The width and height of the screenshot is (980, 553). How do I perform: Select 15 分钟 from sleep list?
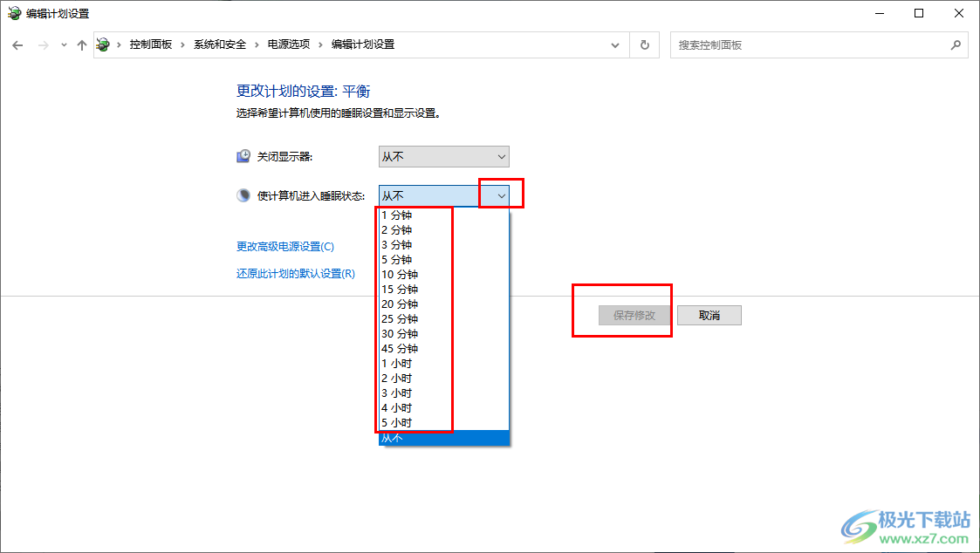tap(444, 290)
